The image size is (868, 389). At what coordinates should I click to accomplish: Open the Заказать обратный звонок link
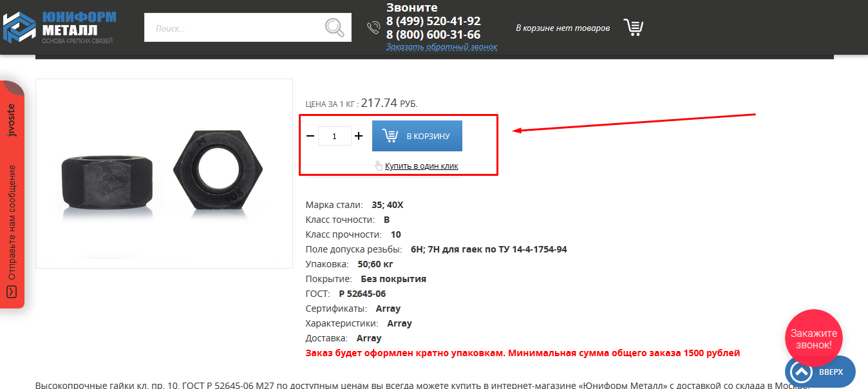click(x=442, y=47)
